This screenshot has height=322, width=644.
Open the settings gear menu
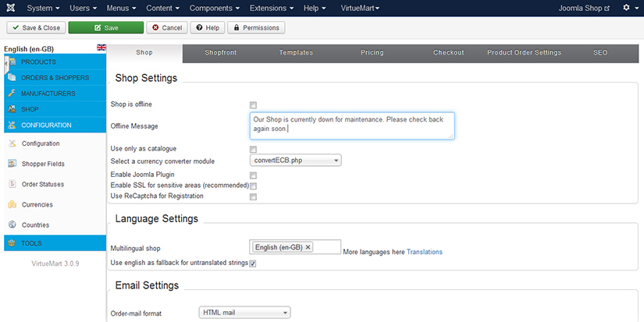(x=627, y=8)
